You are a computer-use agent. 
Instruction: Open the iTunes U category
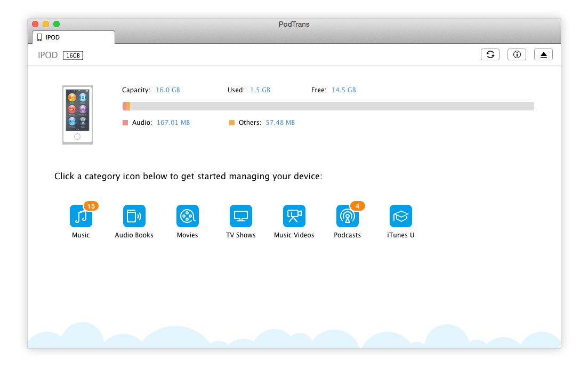(400, 216)
